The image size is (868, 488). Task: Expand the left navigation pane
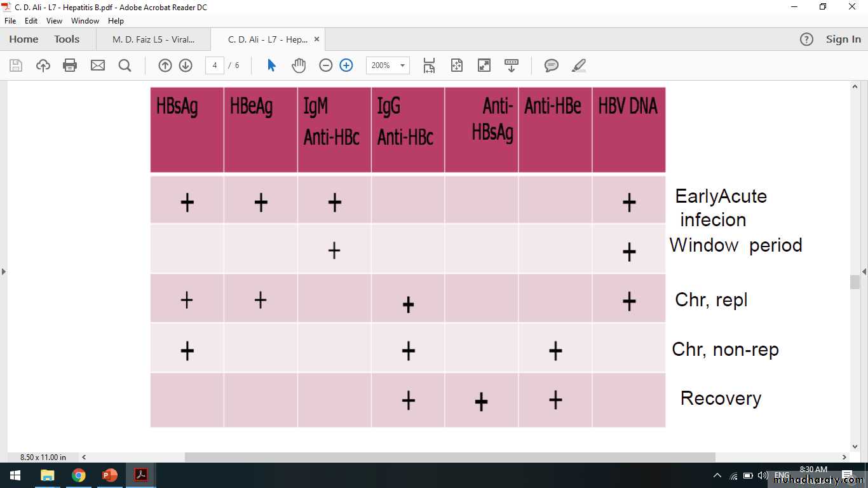pyautogui.click(x=4, y=271)
